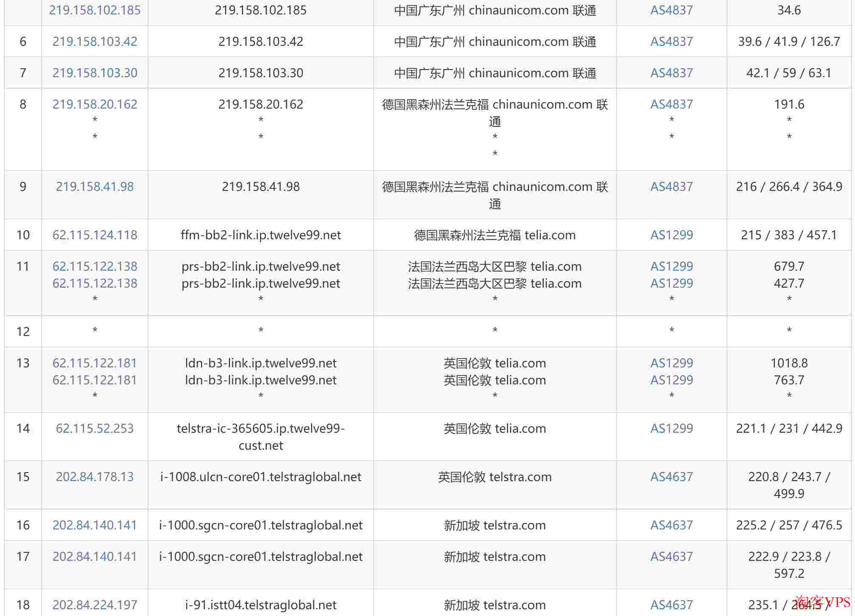The image size is (855, 616).
Task: Open IP link 202.84.224.197
Action: pyautogui.click(x=95, y=605)
